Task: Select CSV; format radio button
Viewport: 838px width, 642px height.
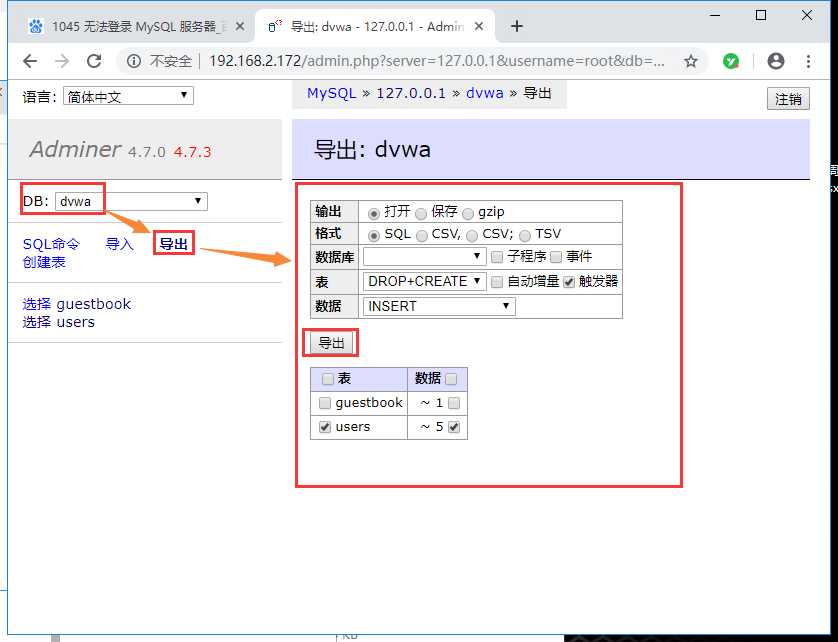Action: coord(471,235)
